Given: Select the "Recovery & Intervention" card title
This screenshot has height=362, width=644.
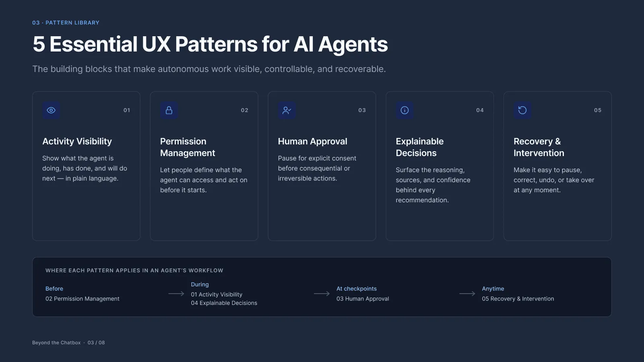Looking at the screenshot, I should coord(539,147).
